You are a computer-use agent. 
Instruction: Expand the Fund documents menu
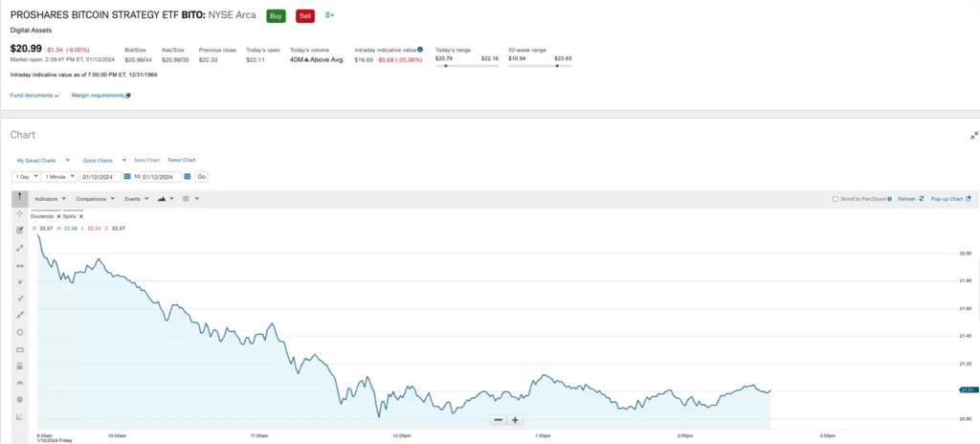tap(34, 96)
